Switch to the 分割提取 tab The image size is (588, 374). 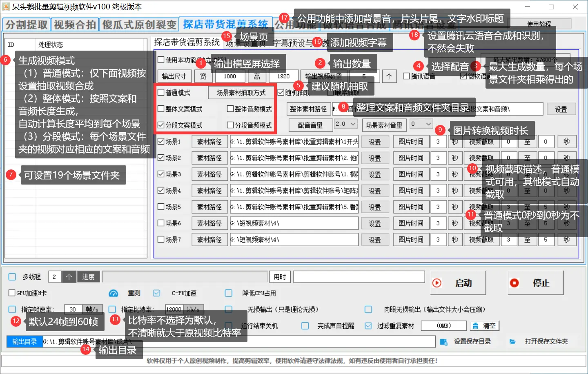[x=26, y=24]
